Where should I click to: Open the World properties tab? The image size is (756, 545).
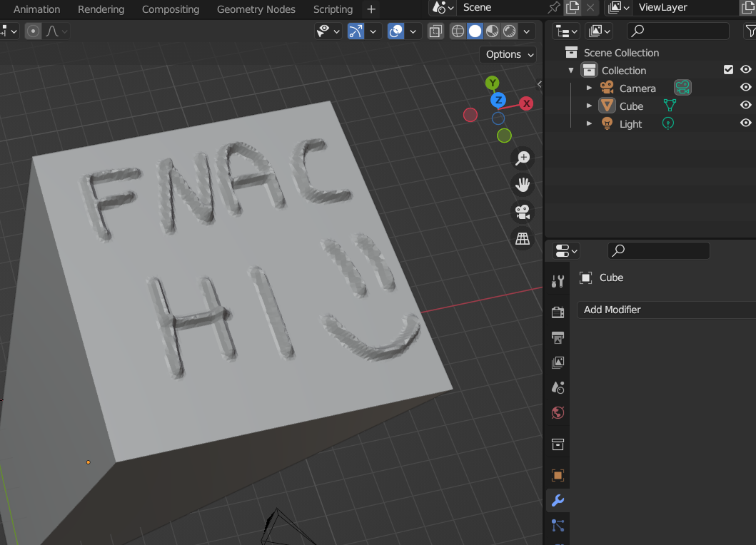[558, 412]
